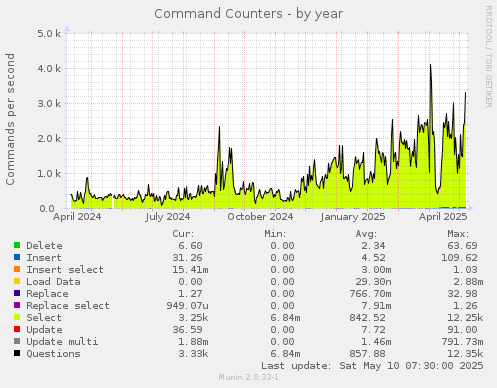Click the 'Last update' timestamp line

click(x=372, y=366)
